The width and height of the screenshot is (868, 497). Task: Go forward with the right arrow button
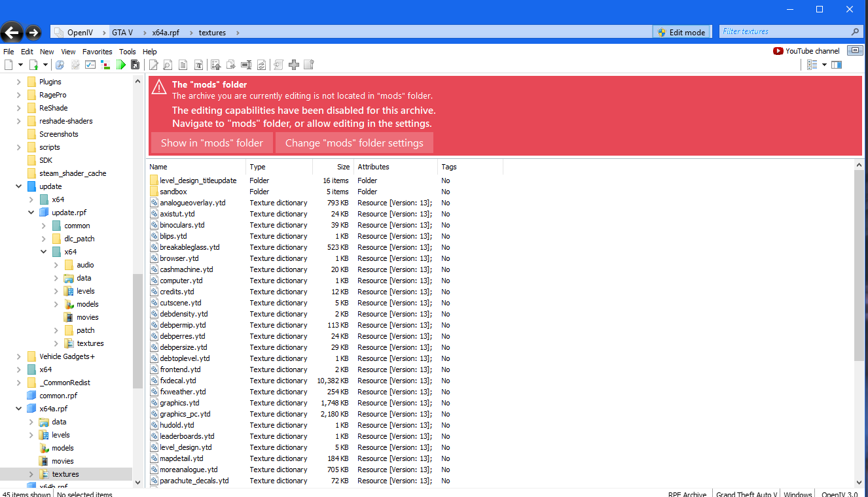(x=33, y=32)
